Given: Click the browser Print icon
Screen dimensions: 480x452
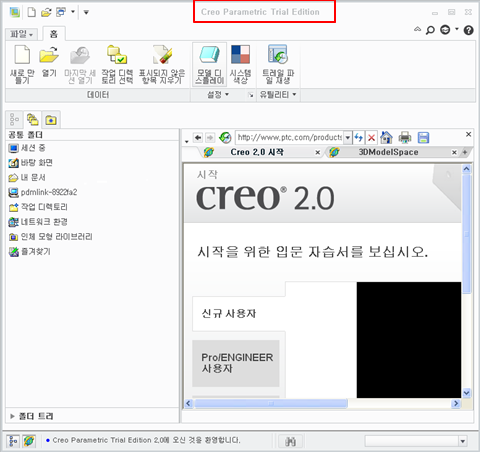Looking at the screenshot, I should coord(405,137).
